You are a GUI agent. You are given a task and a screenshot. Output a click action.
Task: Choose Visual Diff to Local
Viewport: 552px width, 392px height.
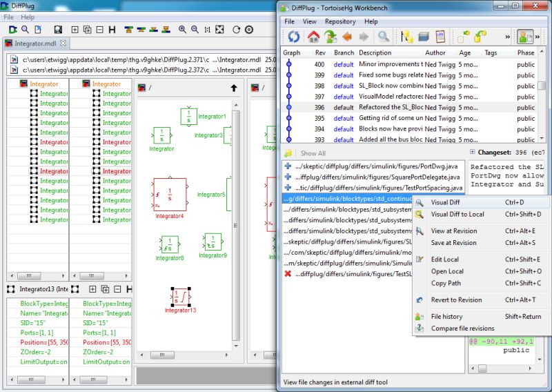click(x=480, y=214)
